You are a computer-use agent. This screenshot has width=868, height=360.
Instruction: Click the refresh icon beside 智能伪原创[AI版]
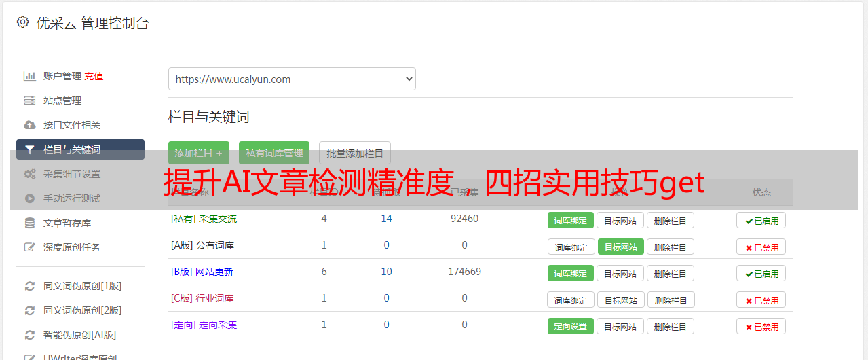[x=29, y=335]
